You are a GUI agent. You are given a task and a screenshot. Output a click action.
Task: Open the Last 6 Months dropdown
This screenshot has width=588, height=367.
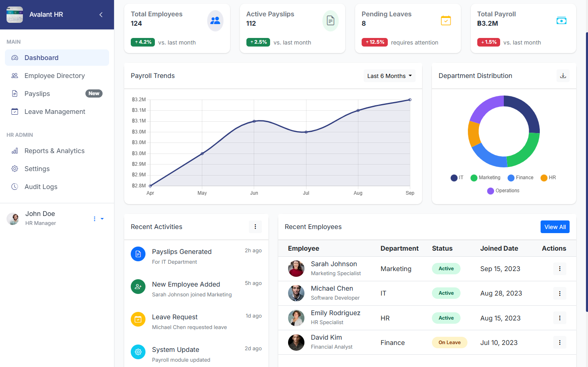[x=389, y=76]
